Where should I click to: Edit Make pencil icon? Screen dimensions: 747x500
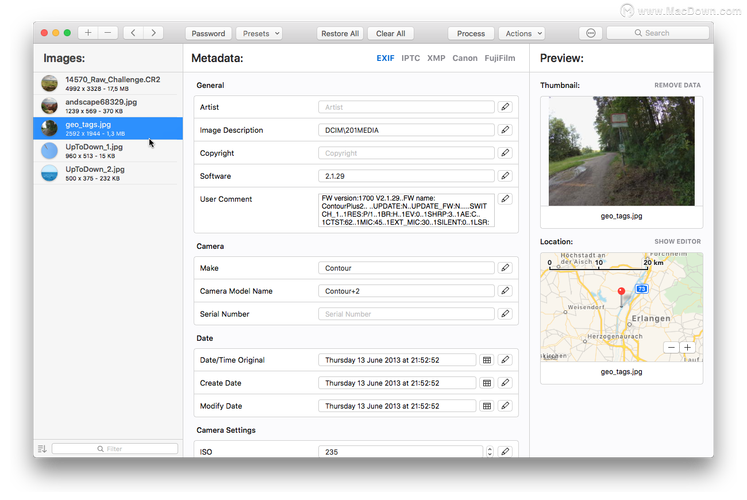point(505,268)
